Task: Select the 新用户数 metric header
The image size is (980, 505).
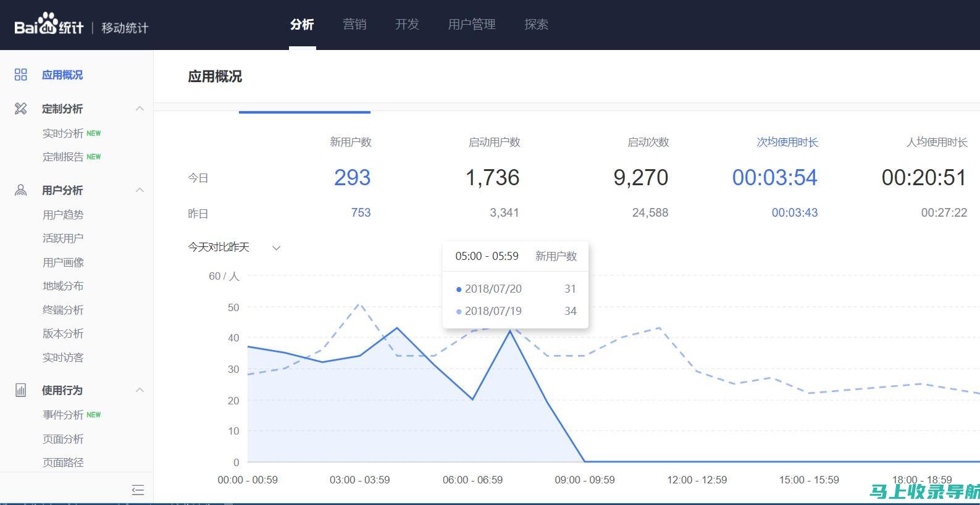Action: (350, 142)
